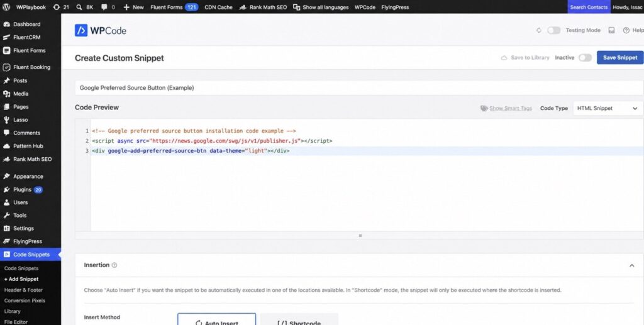Open Code Snippets sidebar menu
Screen dimensions: 644x325
pyautogui.click(x=30, y=255)
